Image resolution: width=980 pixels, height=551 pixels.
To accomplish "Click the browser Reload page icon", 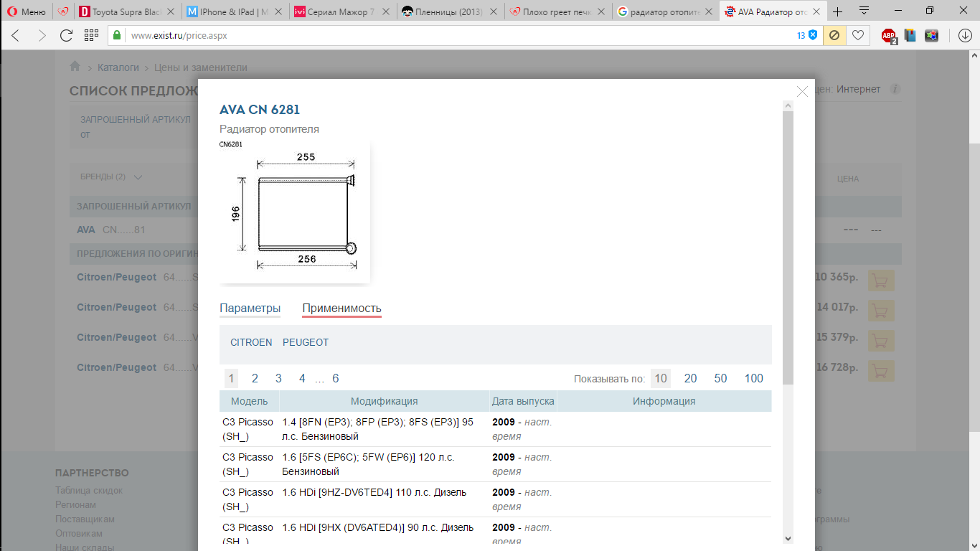I will coord(66,35).
